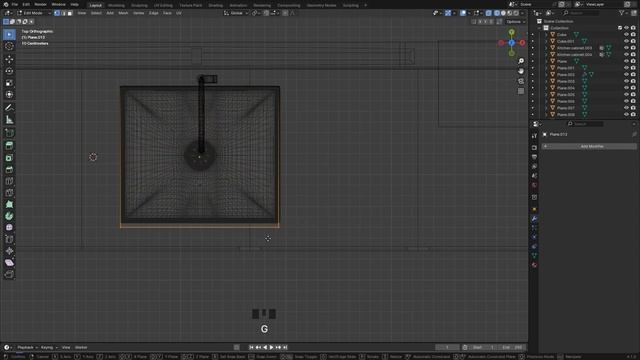This screenshot has width=640, height=360.
Task: Click the Add Modifier button
Action: pyautogui.click(x=589, y=146)
